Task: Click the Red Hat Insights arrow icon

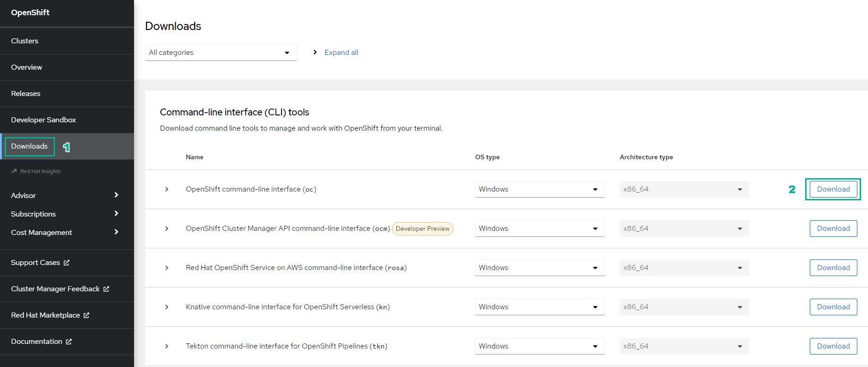Action: click(14, 171)
